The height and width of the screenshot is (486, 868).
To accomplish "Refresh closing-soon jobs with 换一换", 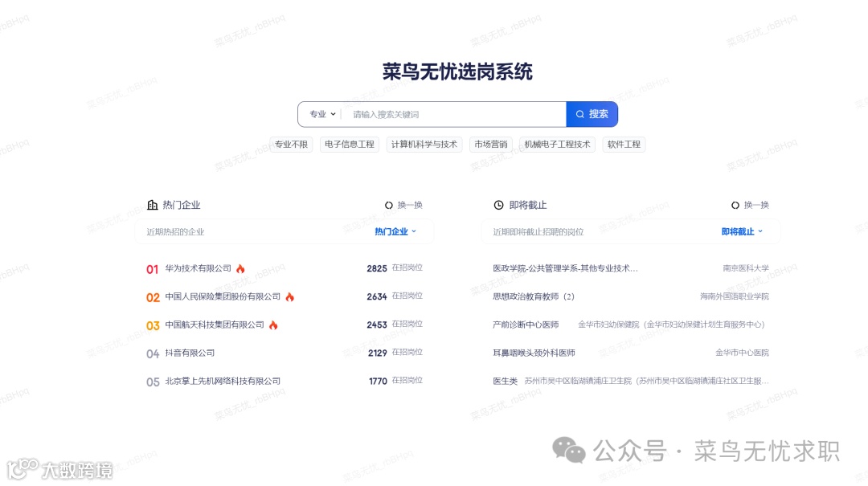I will coord(750,205).
